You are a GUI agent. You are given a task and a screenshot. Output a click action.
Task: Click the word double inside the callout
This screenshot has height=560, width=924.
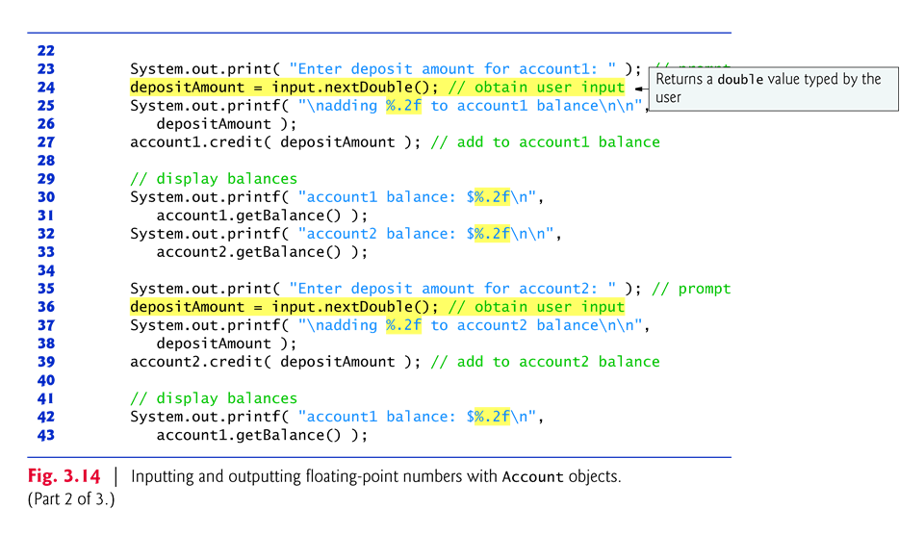coord(741,80)
